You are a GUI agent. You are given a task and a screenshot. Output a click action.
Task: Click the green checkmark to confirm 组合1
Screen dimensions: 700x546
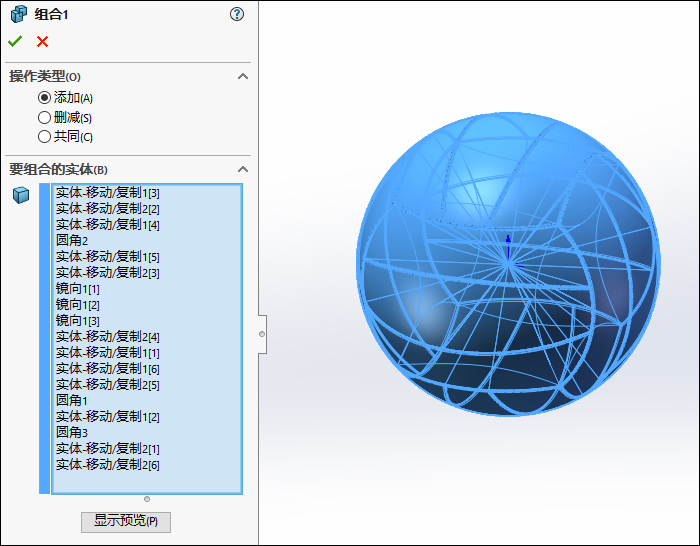[x=15, y=42]
